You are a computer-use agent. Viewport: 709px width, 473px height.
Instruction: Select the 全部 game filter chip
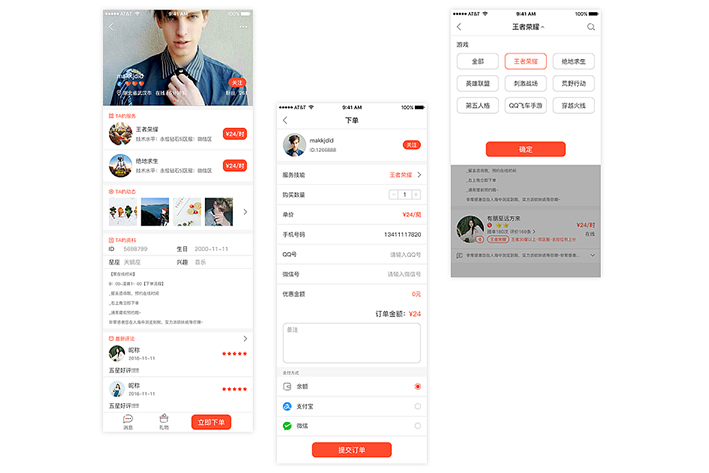tap(477, 61)
